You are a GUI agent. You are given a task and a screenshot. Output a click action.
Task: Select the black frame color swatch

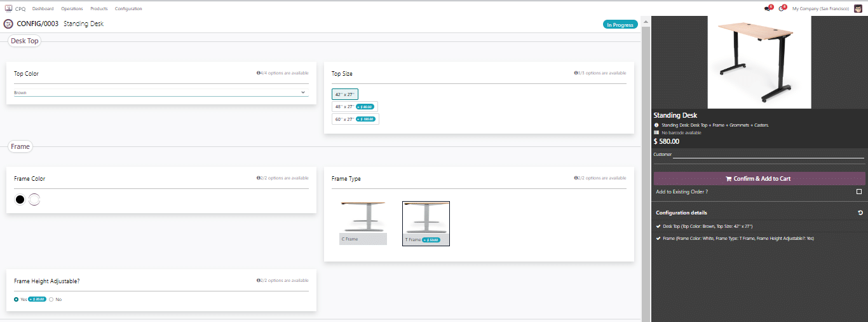click(20, 200)
